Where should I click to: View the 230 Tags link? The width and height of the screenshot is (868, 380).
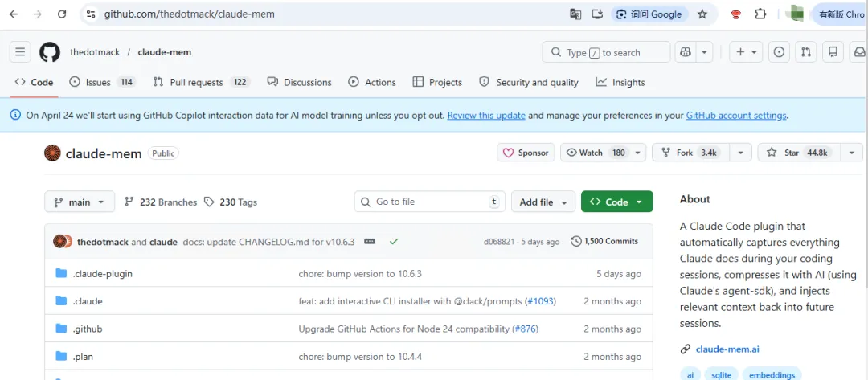[231, 202]
